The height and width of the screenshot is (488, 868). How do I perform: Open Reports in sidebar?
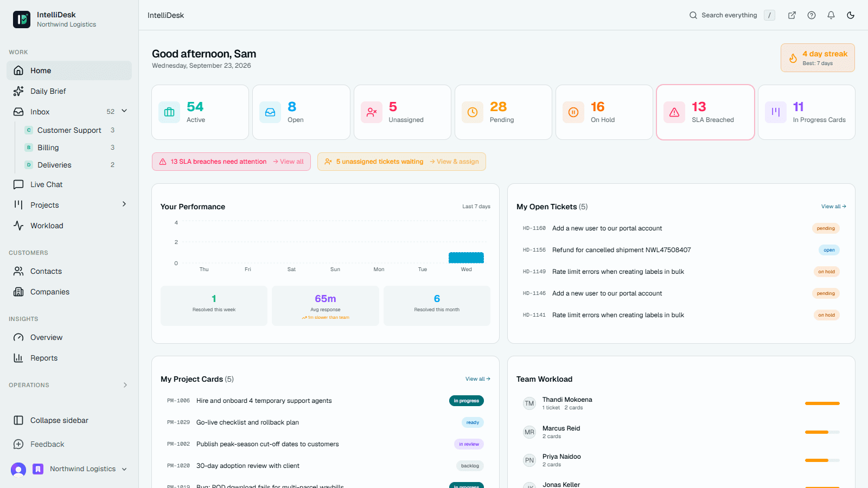pos(69,358)
